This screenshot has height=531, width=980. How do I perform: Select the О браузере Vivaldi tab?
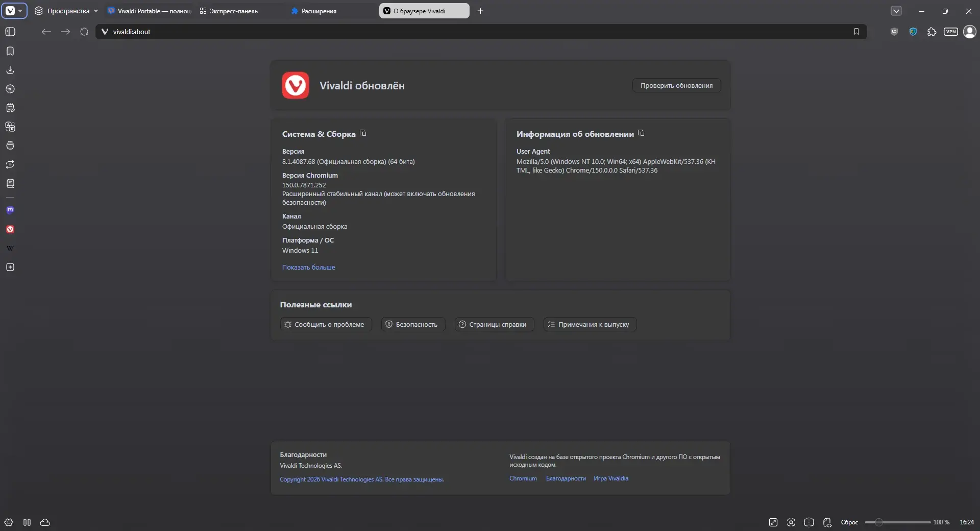424,11
